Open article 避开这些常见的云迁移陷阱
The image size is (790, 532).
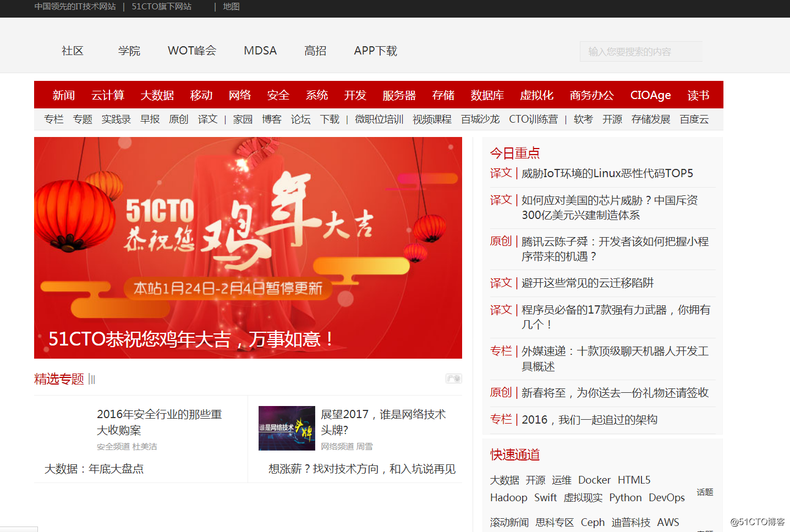coord(588,283)
